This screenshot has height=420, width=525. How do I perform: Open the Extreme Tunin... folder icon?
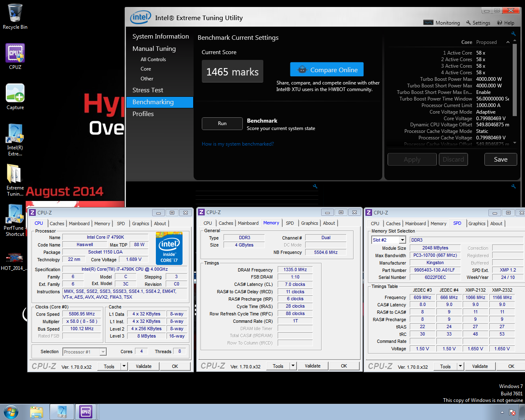pyautogui.click(x=15, y=180)
